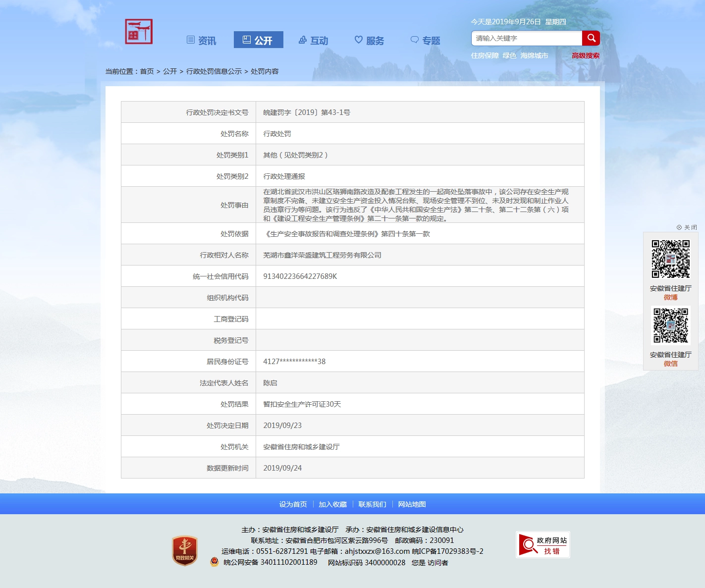
Task: Click 公开 in the breadcrumb path
Action: click(x=170, y=71)
